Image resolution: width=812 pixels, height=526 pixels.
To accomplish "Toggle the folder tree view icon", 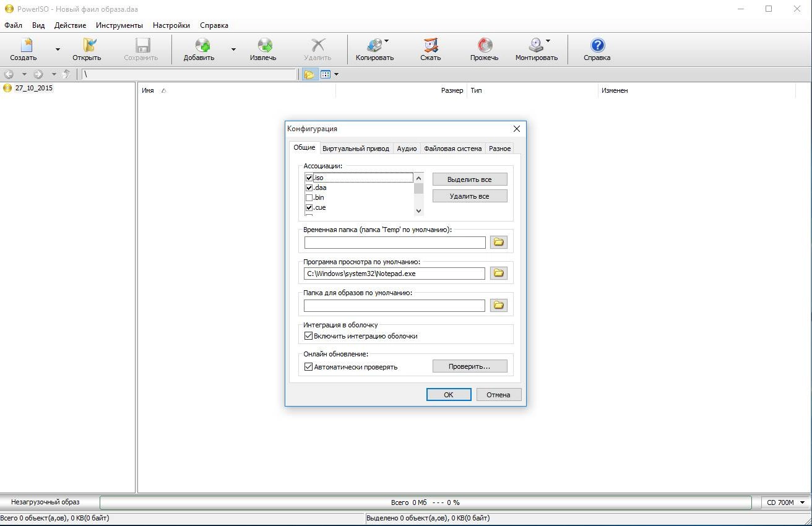I will point(309,74).
